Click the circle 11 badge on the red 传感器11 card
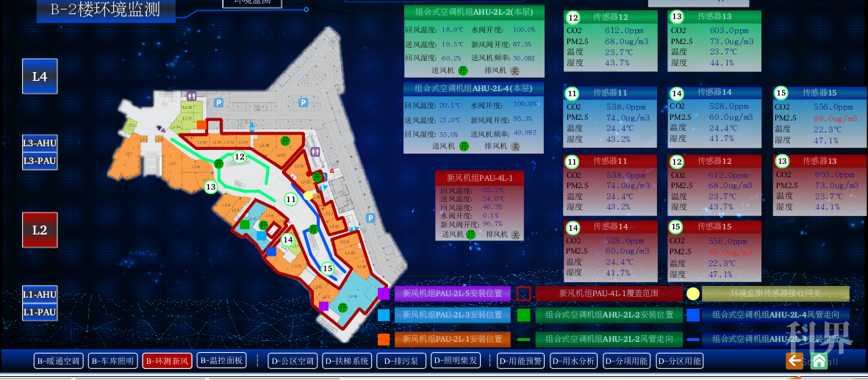Image resolution: width=868 pixels, height=380 pixels. (x=573, y=162)
